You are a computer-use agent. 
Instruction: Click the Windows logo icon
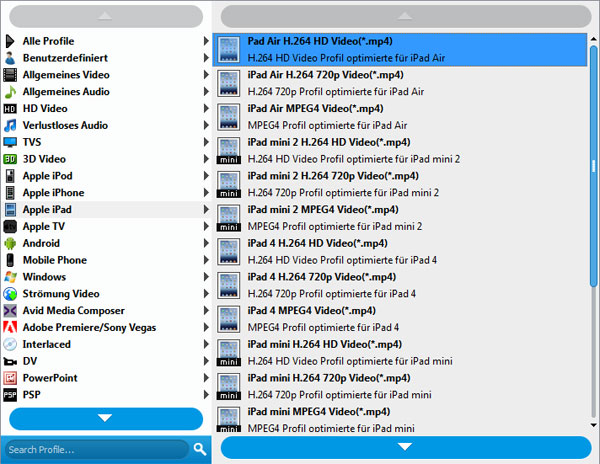point(10,277)
